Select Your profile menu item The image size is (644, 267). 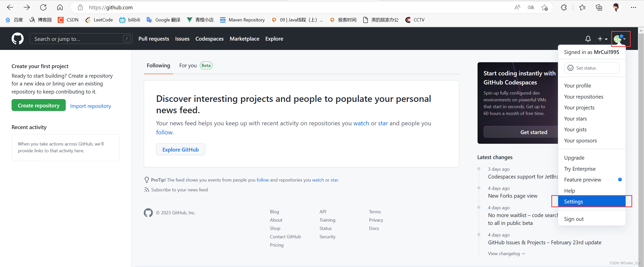point(592,86)
